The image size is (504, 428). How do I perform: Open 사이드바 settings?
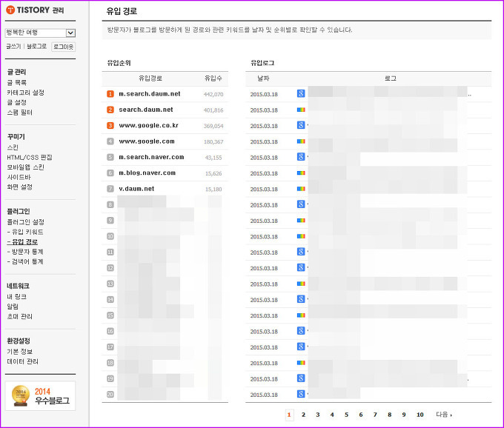(x=19, y=178)
